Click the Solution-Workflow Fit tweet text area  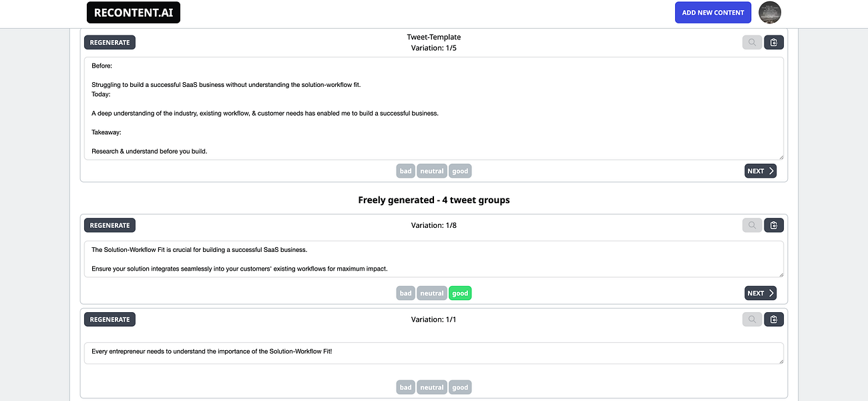(x=433, y=259)
